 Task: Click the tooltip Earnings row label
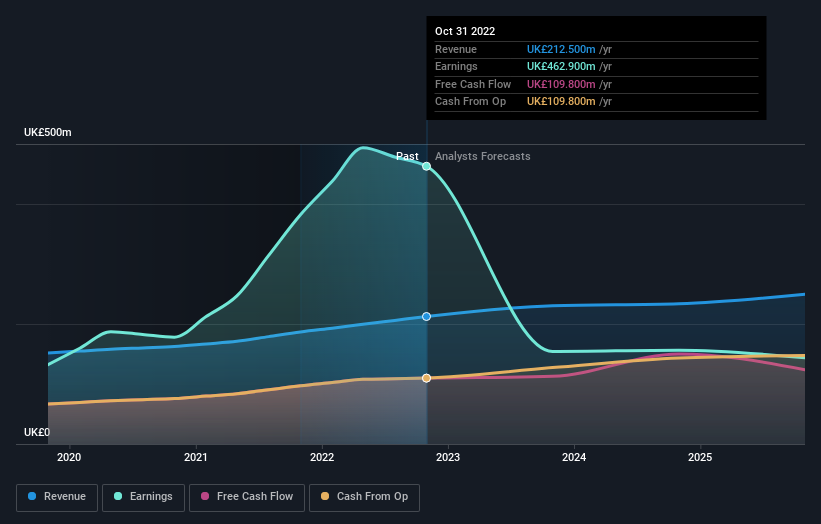point(456,66)
